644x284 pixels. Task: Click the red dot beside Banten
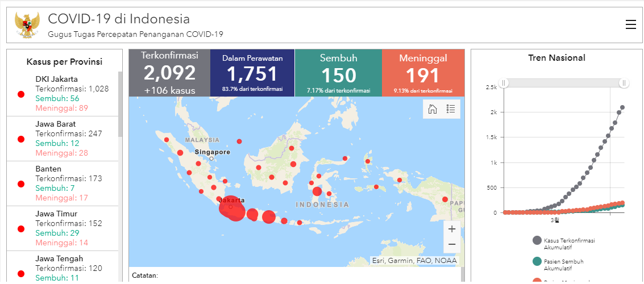pos(21,184)
